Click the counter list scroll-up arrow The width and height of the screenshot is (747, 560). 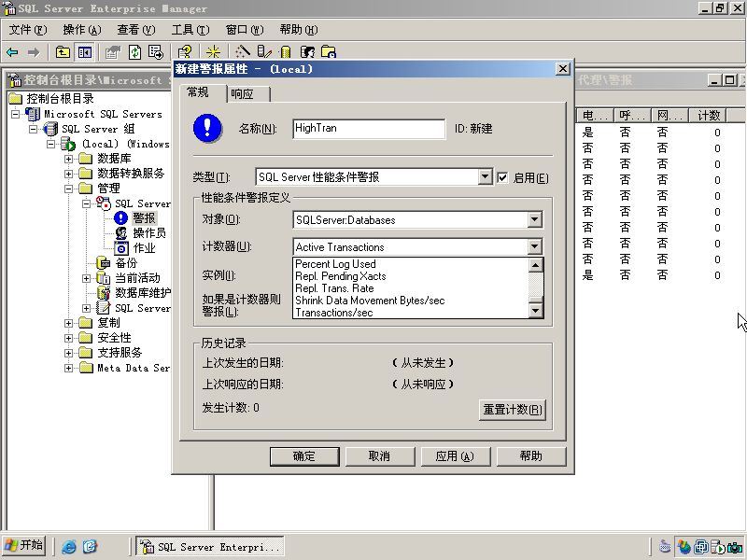tap(535, 265)
